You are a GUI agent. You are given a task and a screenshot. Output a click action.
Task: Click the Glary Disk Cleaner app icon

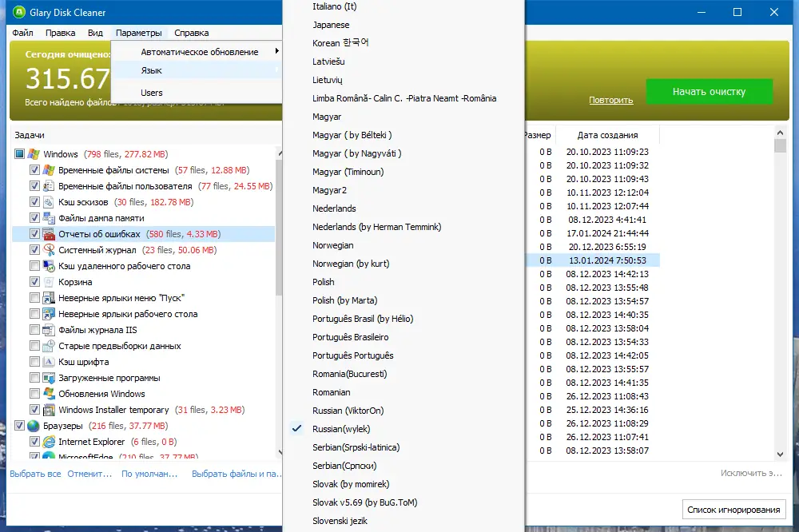pyautogui.click(x=19, y=12)
